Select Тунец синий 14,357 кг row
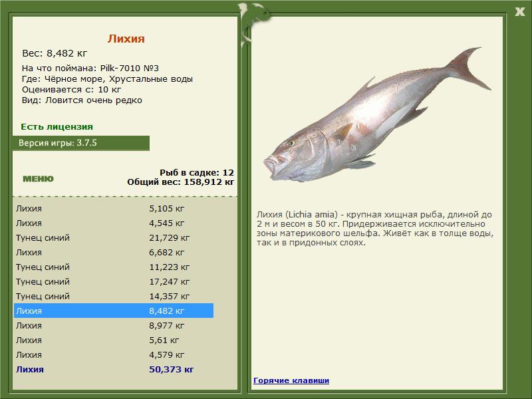 pyautogui.click(x=114, y=296)
